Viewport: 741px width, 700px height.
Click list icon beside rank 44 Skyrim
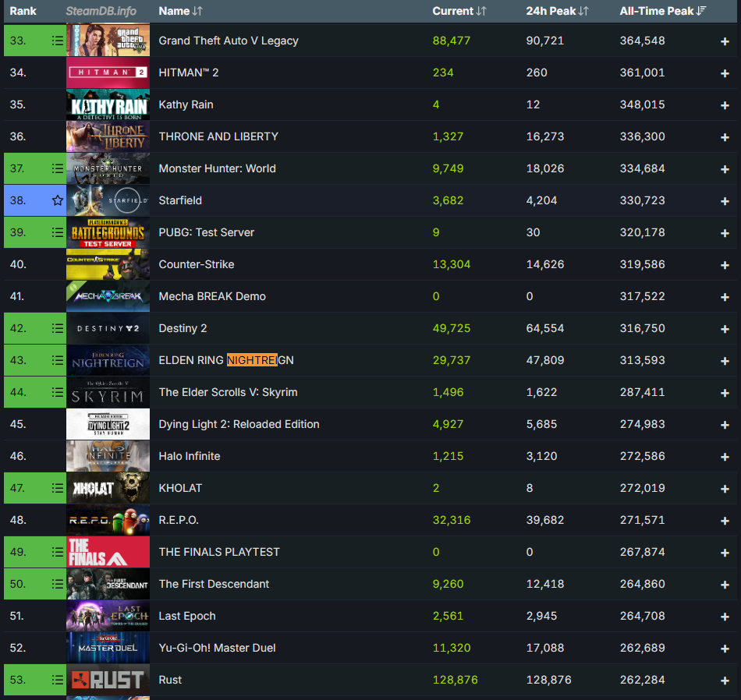click(58, 392)
